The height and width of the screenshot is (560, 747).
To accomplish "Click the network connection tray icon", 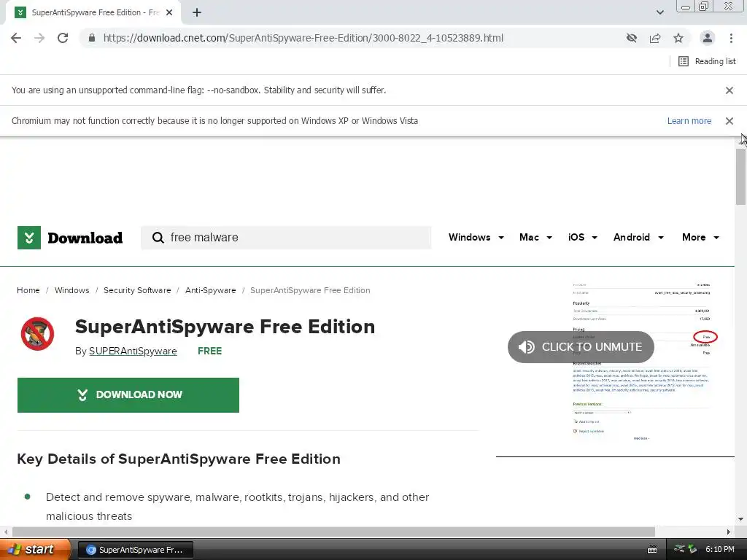I will click(679, 550).
